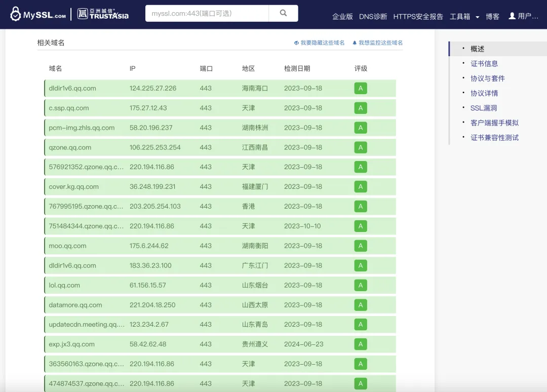Viewport: 547px width, 392px height.
Task: Click the A rating badge for 576921352.qzone row
Action: (361, 167)
